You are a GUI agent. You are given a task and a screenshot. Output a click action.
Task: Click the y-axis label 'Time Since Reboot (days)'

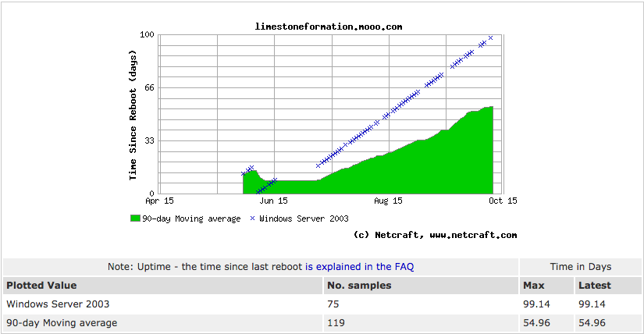tap(132, 115)
